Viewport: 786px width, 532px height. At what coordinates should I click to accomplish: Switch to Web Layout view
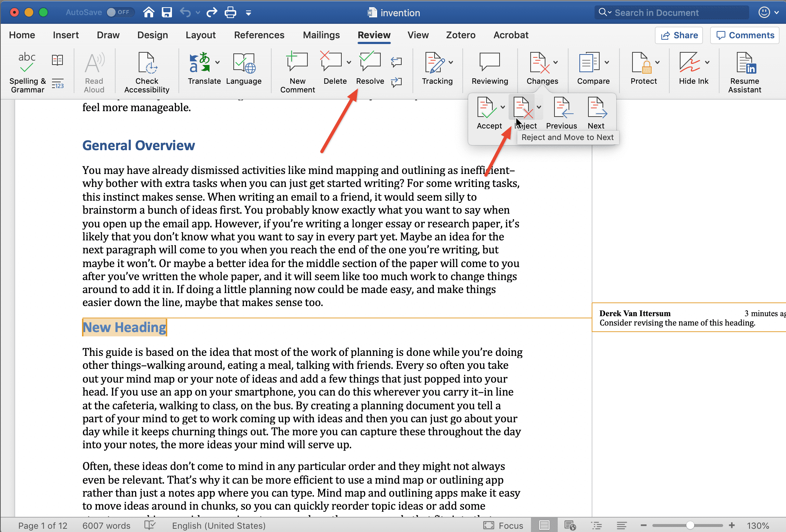coord(570,525)
